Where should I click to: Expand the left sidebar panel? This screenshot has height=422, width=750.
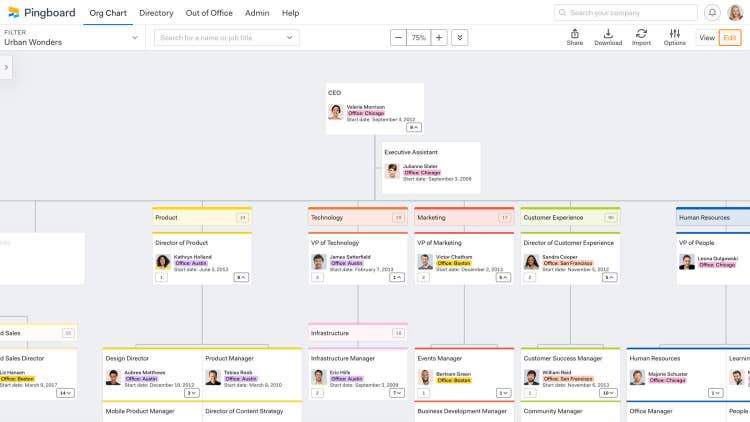click(6, 67)
